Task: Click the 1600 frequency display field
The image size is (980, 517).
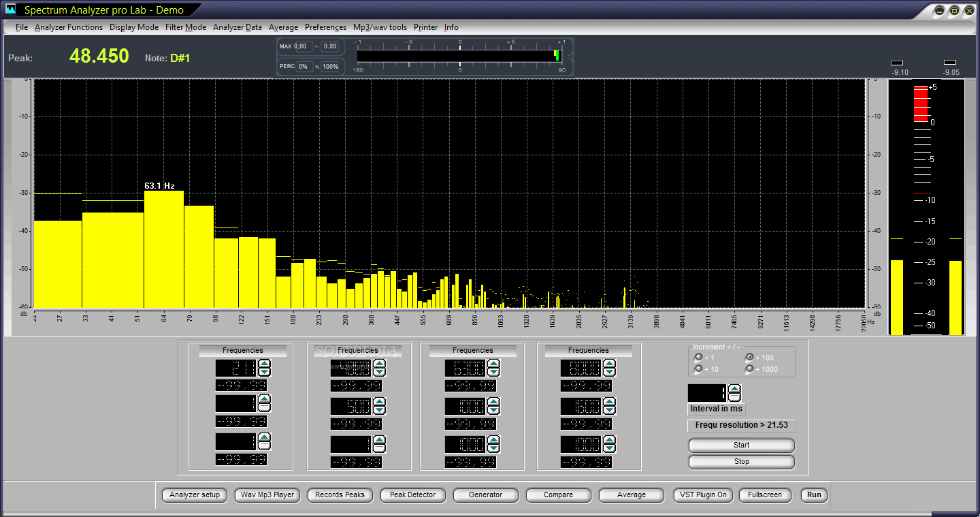Action: 581,407
